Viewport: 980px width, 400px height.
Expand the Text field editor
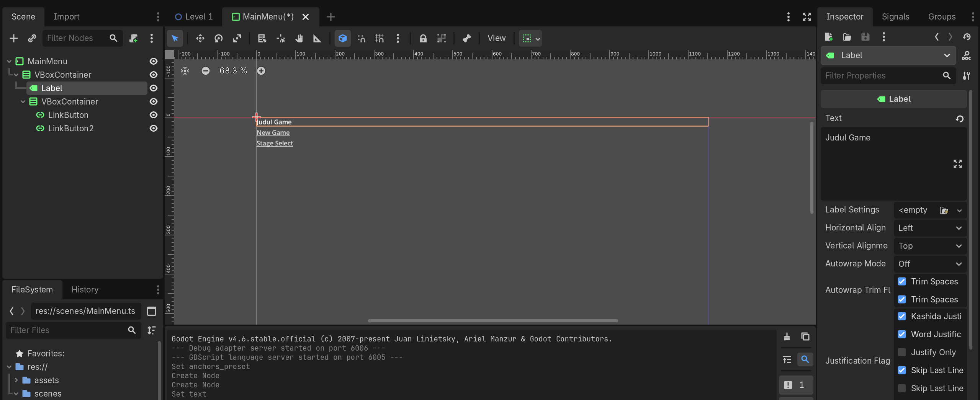[957, 164]
